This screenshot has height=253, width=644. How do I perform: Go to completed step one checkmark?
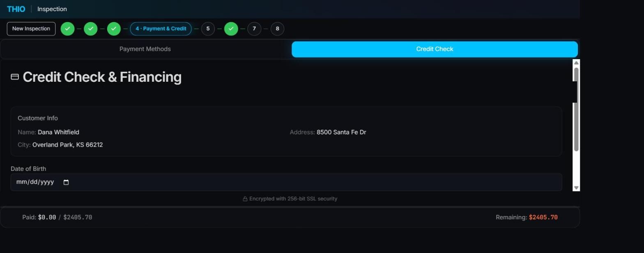pyautogui.click(x=67, y=29)
